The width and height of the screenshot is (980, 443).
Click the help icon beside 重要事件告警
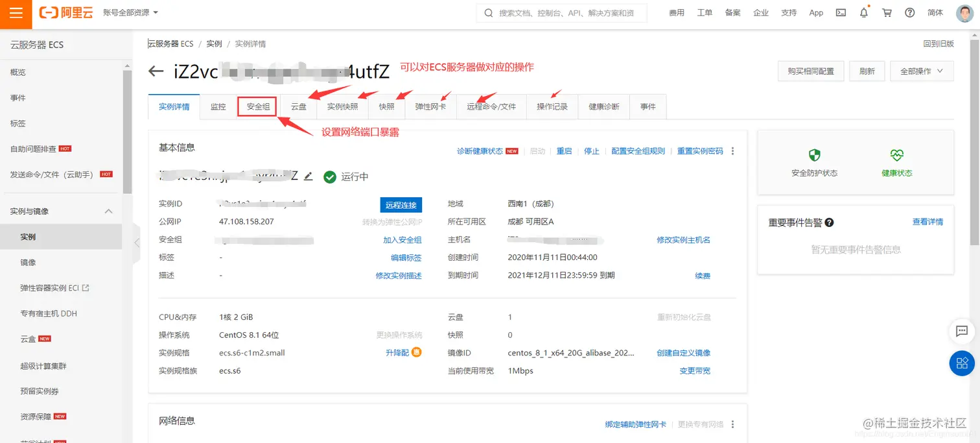tap(829, 222)
